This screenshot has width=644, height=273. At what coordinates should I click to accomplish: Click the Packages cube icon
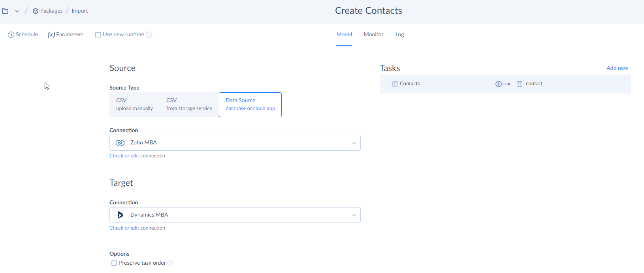(x=36, y=11)
